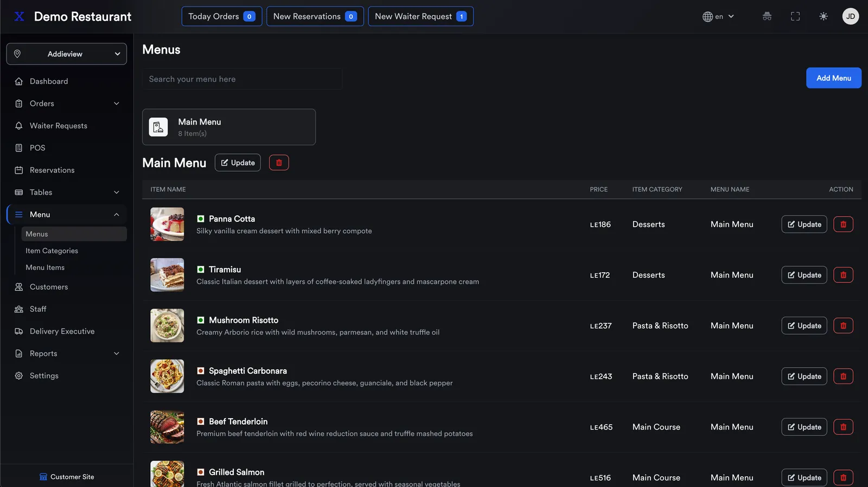This screenshot has width=868, height=487.
Task: Click New Waiter Request button
Action: tap(421, 16)
